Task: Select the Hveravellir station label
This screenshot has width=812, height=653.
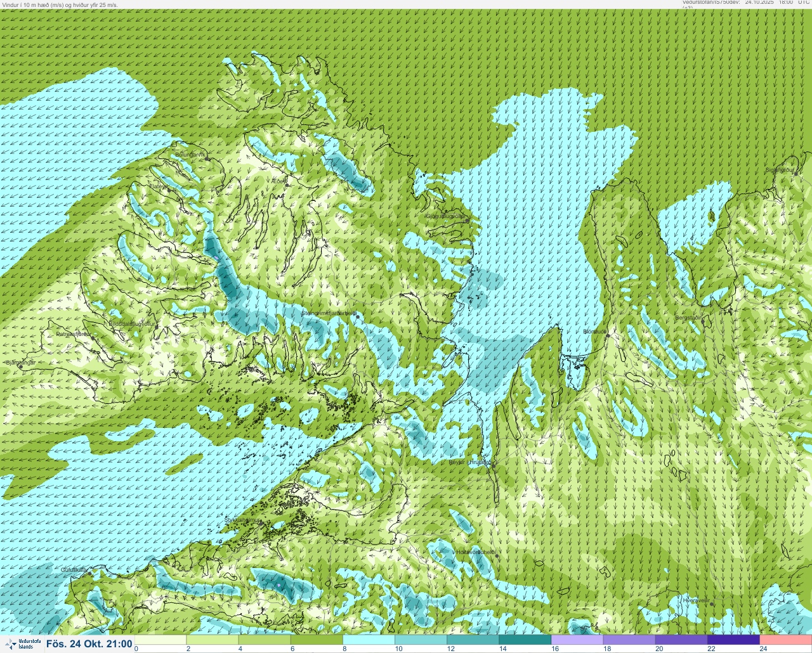Action: (695, 600)
